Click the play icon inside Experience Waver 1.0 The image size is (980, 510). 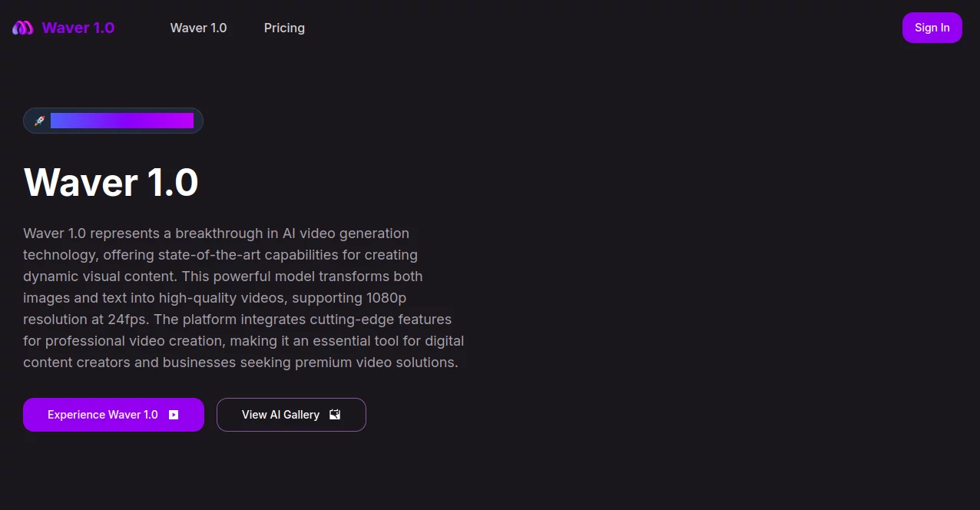[x=174, y=415]
